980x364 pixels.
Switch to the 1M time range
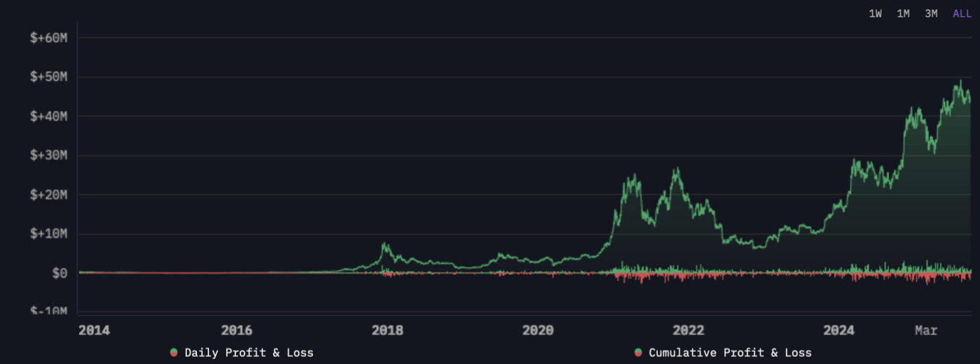[903, 14]
